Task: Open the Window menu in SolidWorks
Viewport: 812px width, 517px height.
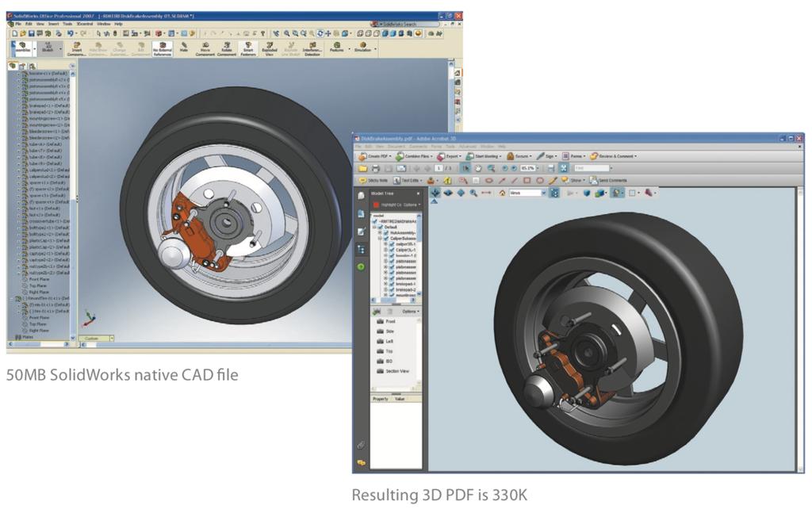Action: (104, 24)
